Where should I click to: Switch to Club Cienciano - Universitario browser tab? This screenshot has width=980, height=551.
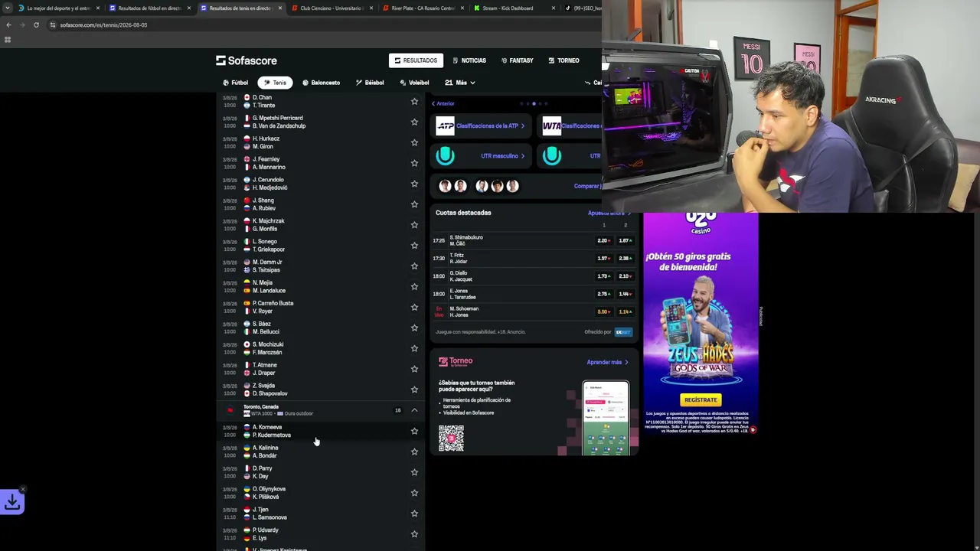tap(332, 8)
